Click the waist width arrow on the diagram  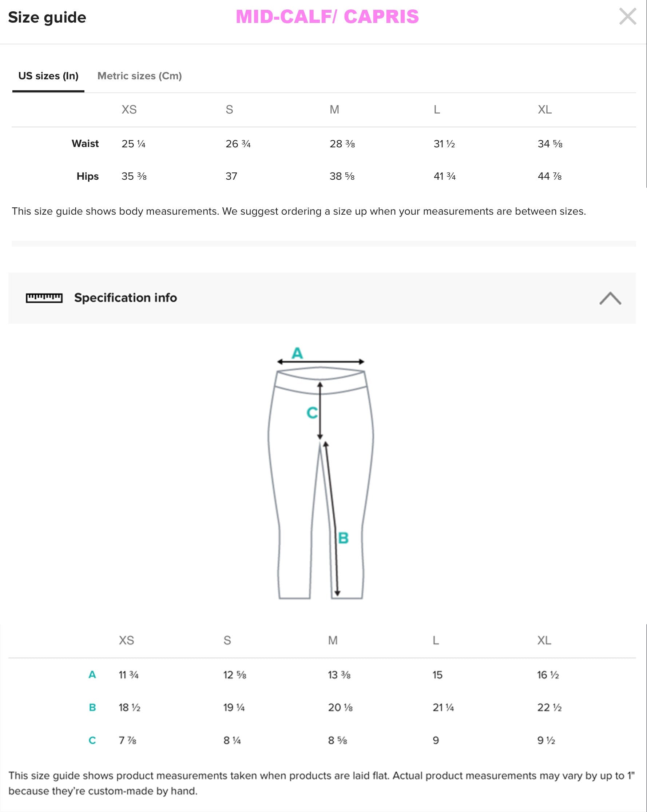click(x=321, y=362)
